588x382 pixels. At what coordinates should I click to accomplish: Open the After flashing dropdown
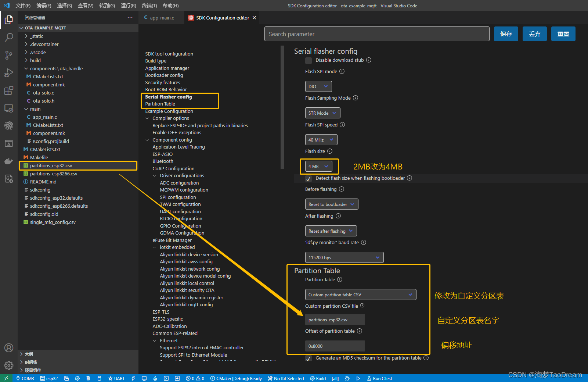[331, 231]
